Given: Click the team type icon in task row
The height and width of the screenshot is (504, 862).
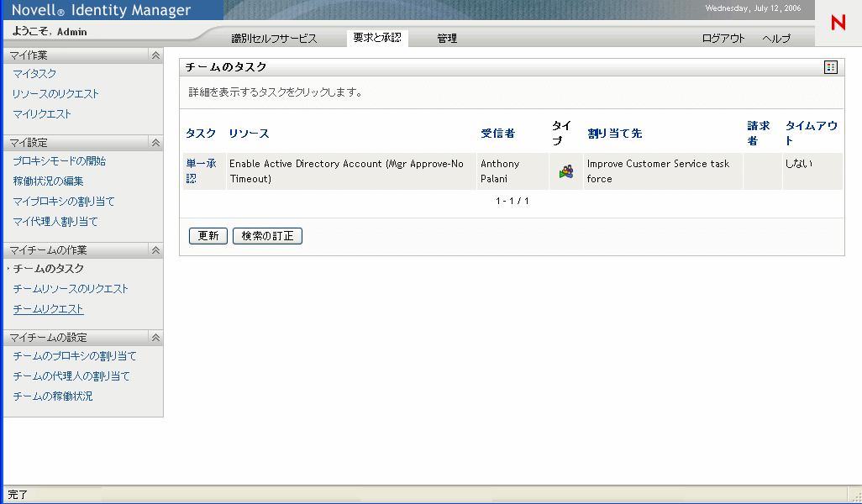Looking at the screenshot, I should pyautogui.click(x=566, y=171).
